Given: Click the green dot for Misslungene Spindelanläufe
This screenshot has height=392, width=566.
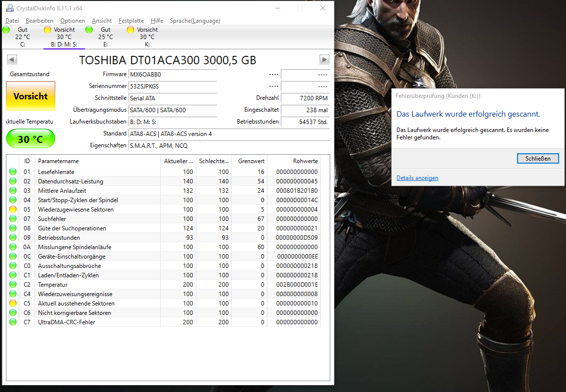Looking at the screenshot, I should click(13, 247).
